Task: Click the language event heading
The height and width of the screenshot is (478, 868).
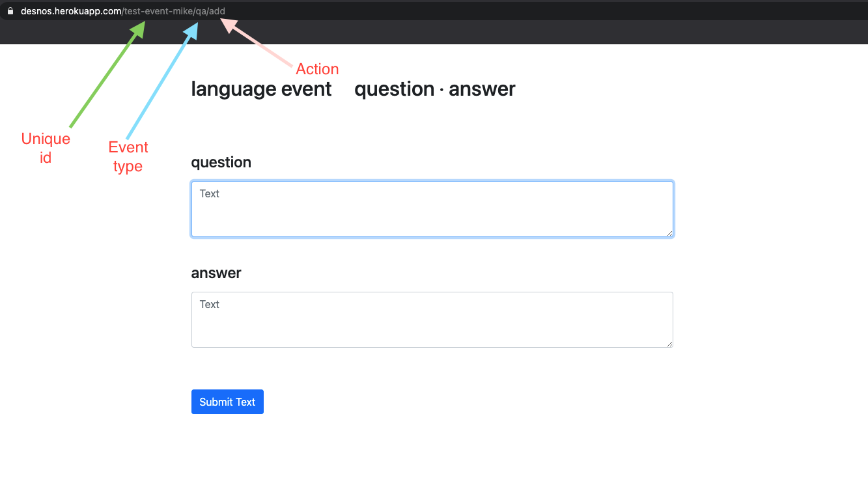Action: coord(261,89)
